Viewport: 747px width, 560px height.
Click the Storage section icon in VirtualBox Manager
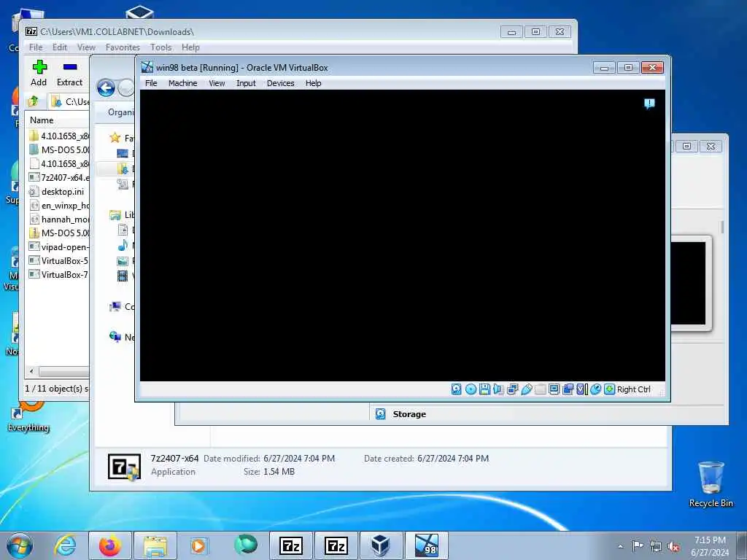pos(380,414)
